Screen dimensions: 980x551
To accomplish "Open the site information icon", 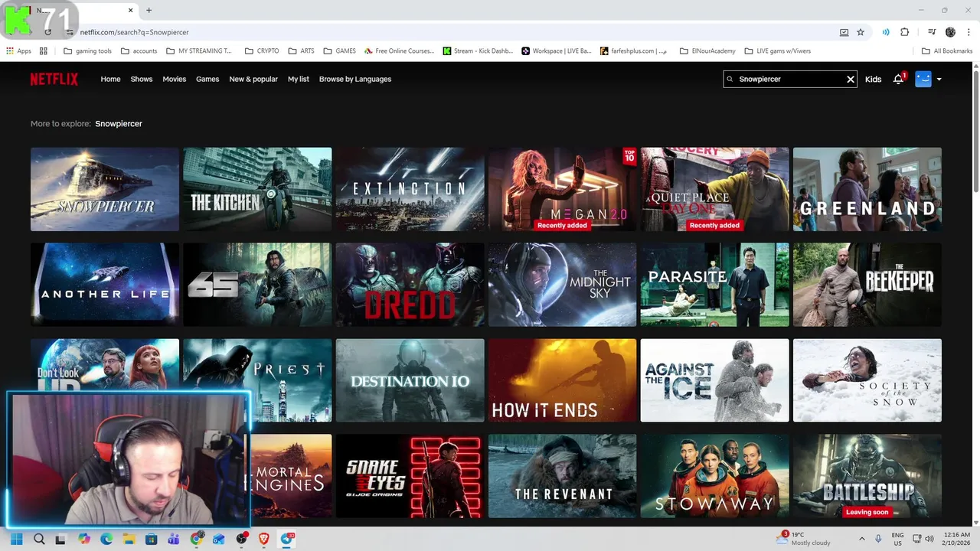I will (70, 32).
